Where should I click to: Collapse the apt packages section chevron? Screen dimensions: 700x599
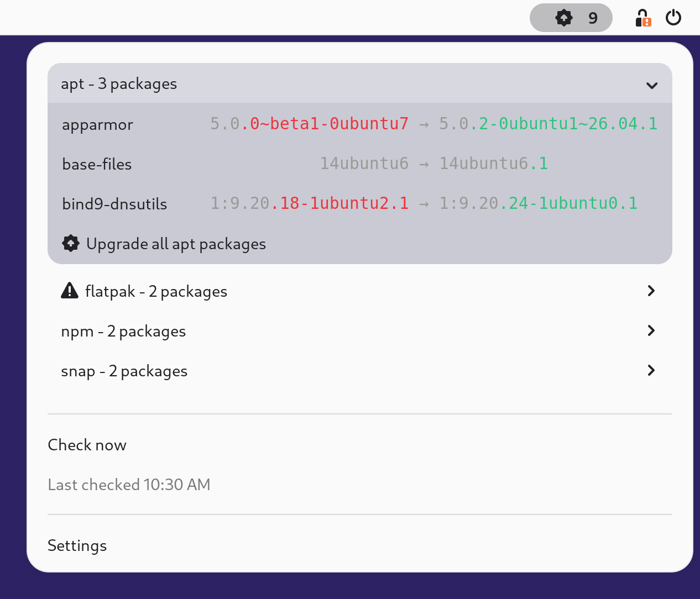pyautogui.click(x=652, y=85)
